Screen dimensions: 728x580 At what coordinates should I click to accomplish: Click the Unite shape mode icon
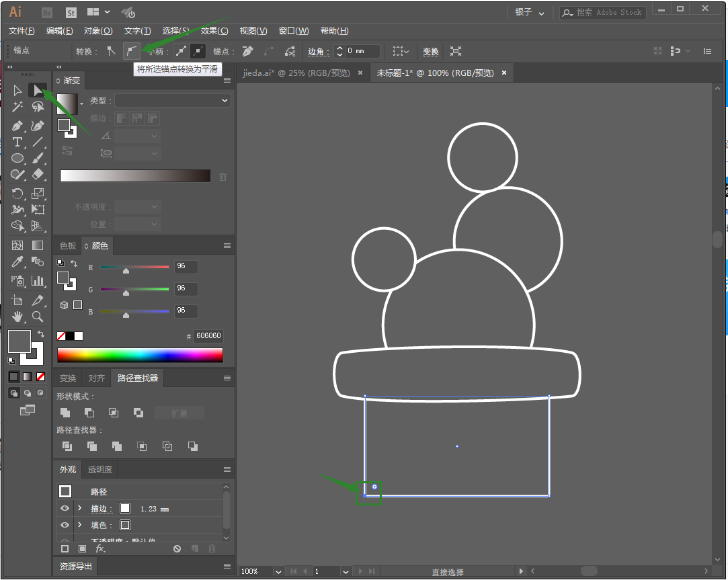65,413
